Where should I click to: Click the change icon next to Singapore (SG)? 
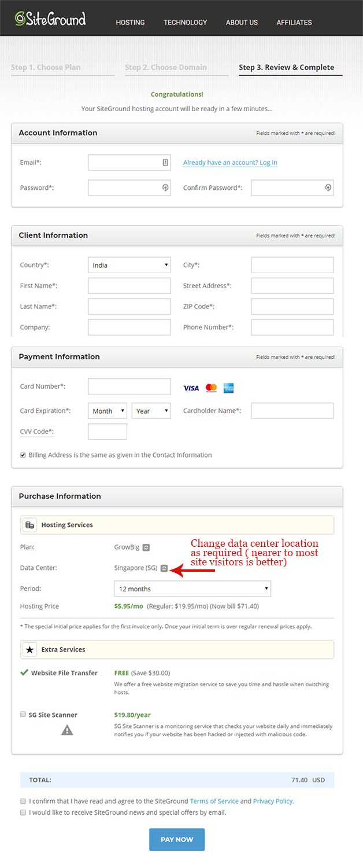[164, 568]
